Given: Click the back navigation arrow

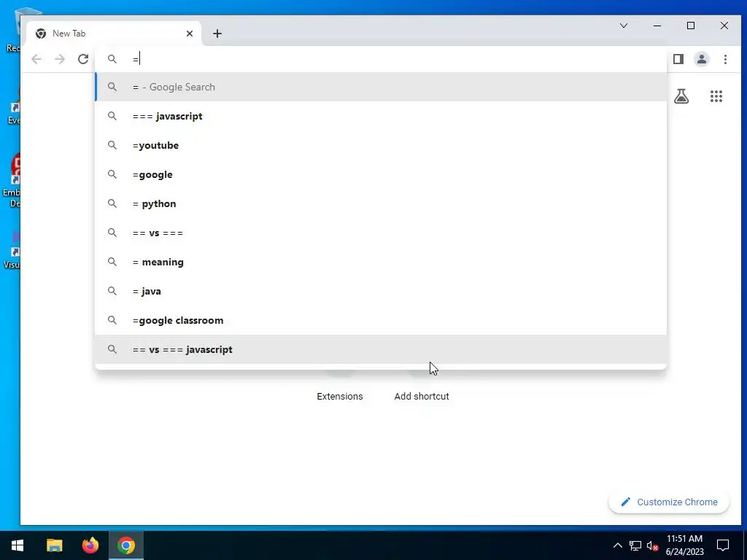Looking at the screenshot, I should pos(36,59).
